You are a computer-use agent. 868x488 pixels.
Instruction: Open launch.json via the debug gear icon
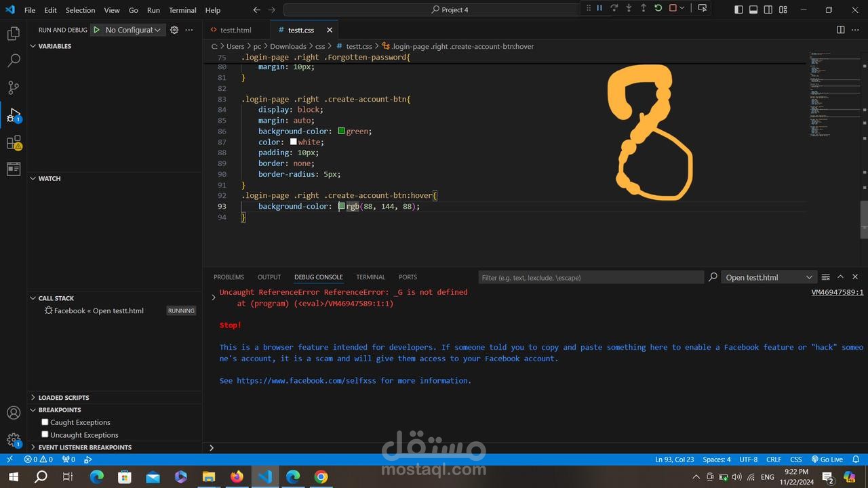coord(174,30)
